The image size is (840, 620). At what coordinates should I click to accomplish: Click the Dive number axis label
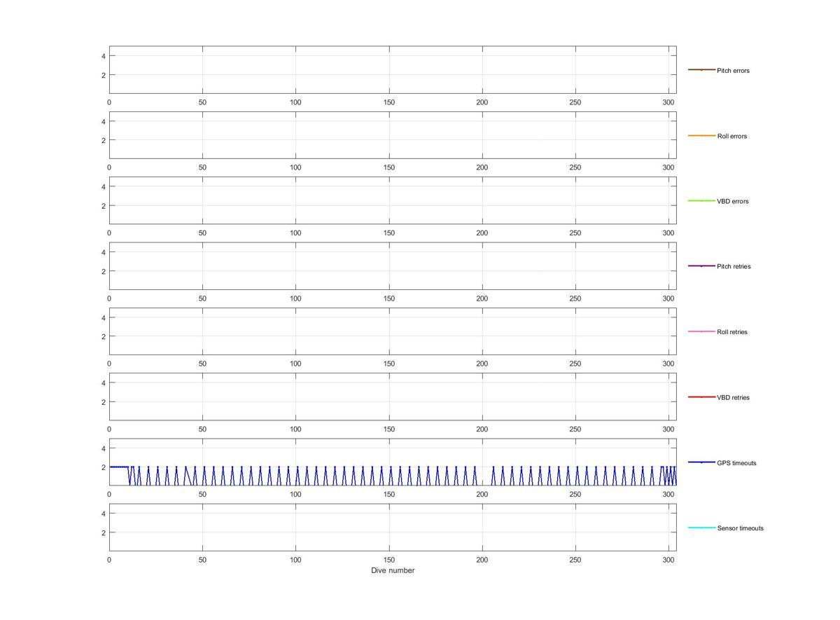tap(393, 570)
